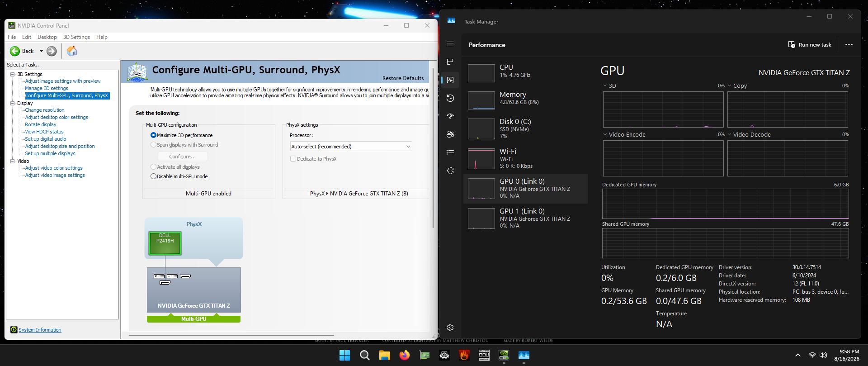Tick the Dedicate to PhysX checkbox
868x366 pixels.
[x=293, y=159]
